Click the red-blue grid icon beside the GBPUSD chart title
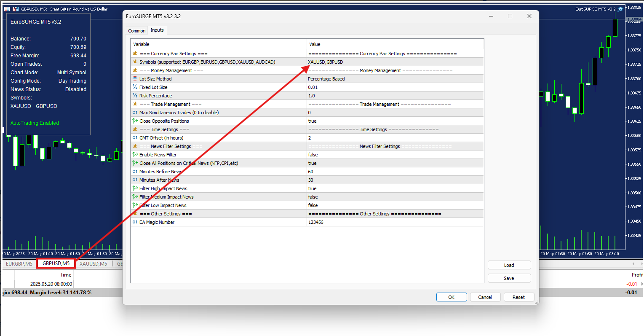The image size is (644, 336). point(7,9)
